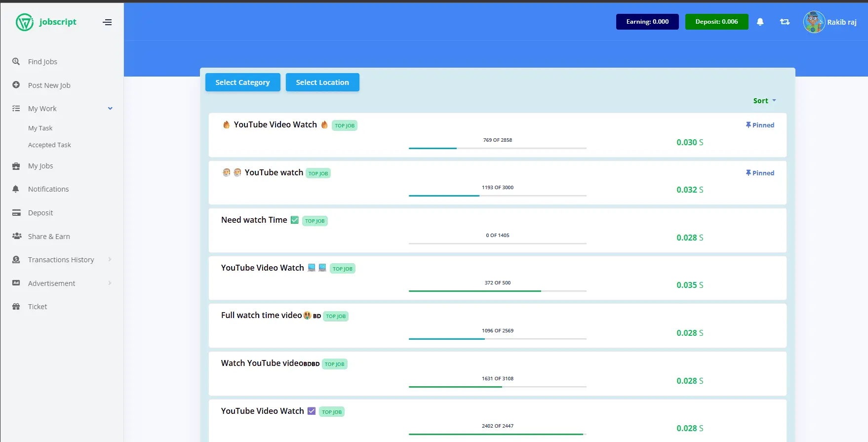Click the Earning: 0.000 button
The width and height of the screenshot is (868, 442).
647,22
